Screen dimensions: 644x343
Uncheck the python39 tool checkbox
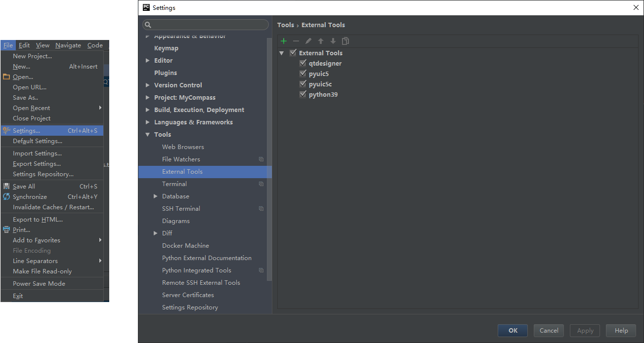click(x=303, y=94)
